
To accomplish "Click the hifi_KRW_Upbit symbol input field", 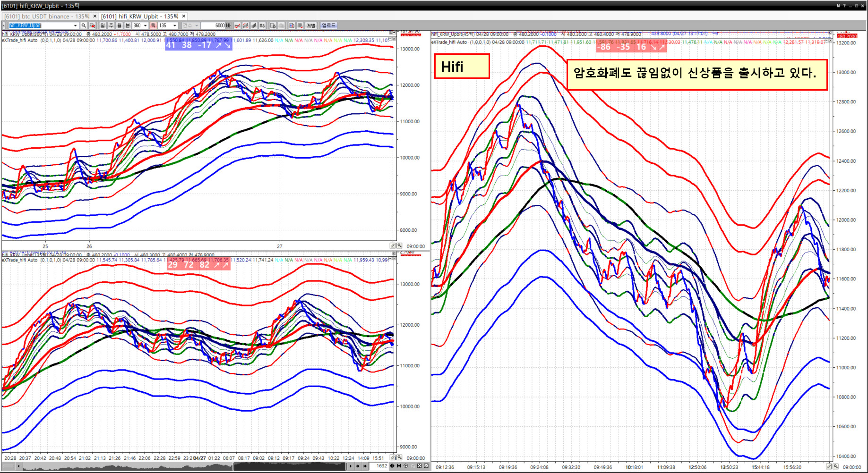I will (41, 25).
